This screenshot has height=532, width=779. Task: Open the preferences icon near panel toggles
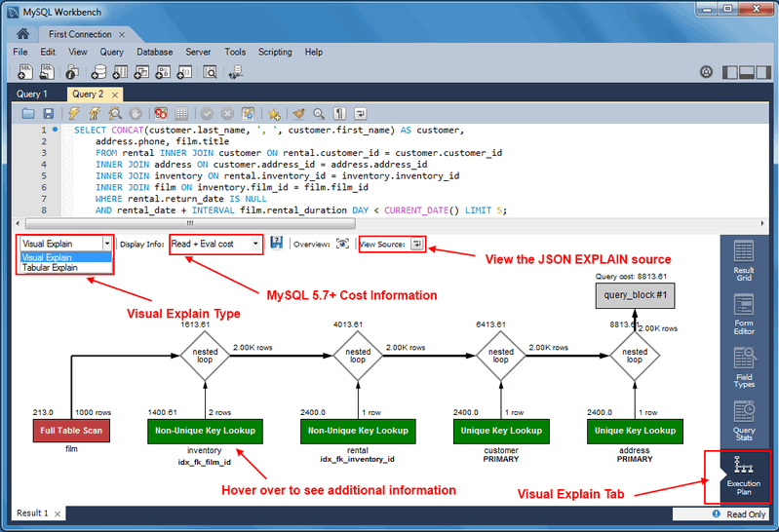pyautogui.click(x=706, y=72)
